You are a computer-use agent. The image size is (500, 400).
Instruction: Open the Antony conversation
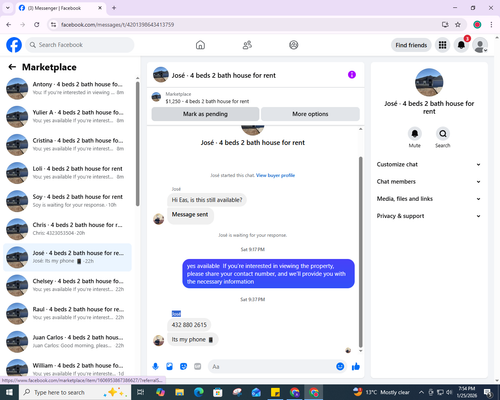click(x=67, y=88)
